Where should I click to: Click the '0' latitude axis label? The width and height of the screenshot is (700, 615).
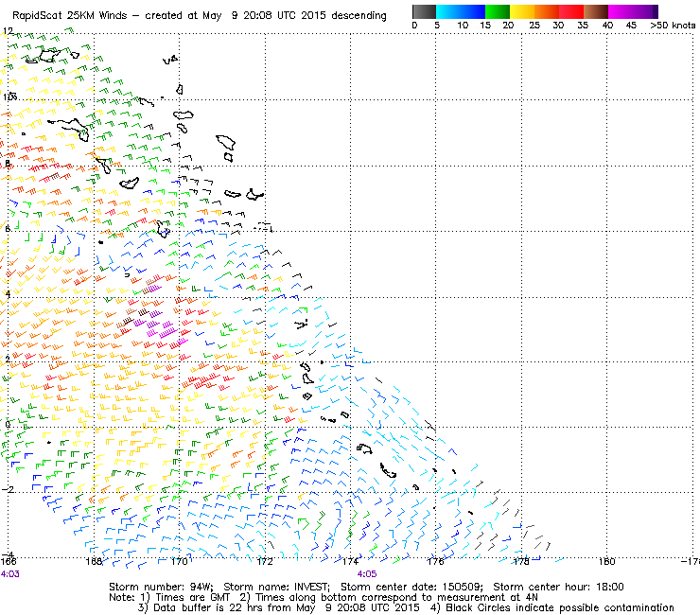tap(8, 424)
